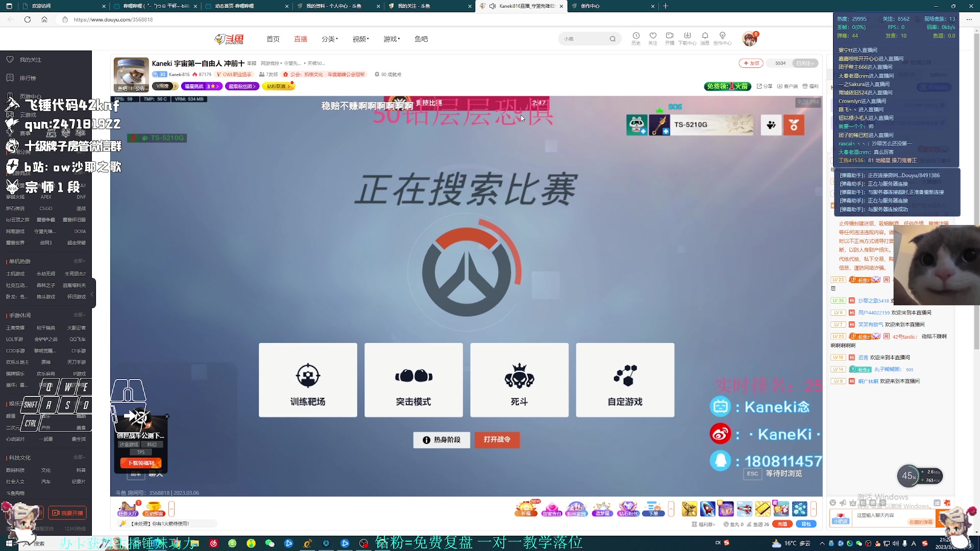The height and width of the screenshot is (551, 980).
Task: Select 死斗 deathmatch mode card
Action: (x=519, y=380)
